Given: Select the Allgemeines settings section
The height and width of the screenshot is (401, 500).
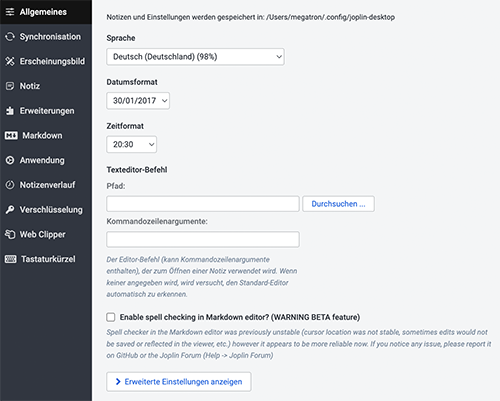Looking at the screenshot, I should tap(46, 12).
